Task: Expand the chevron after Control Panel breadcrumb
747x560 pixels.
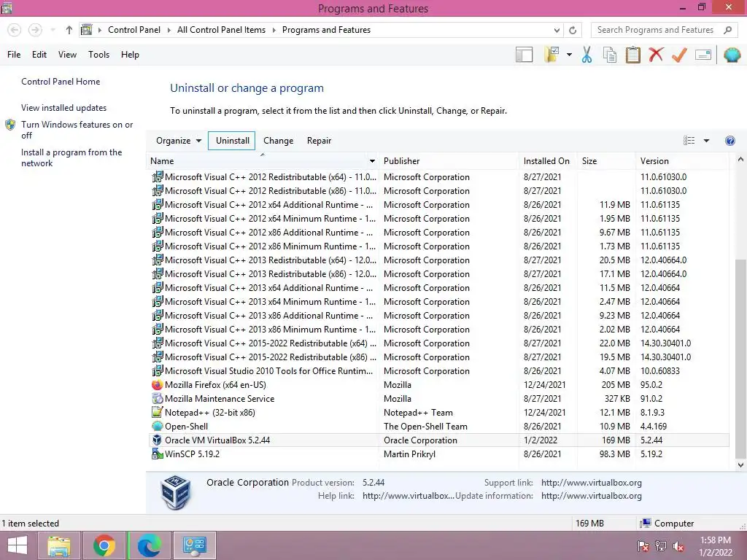Action: coord(169,30)
